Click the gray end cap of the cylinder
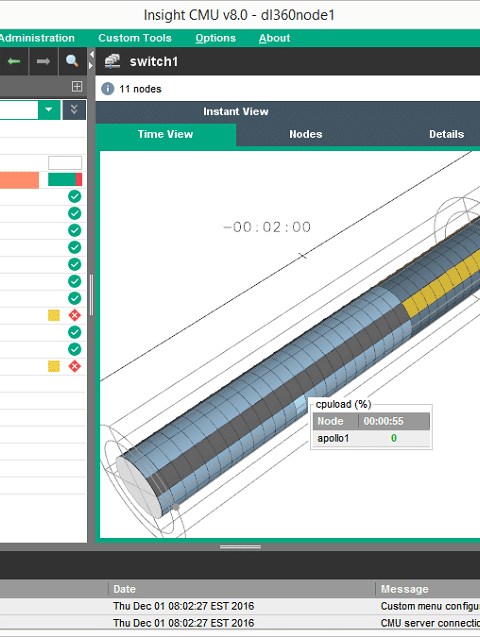This screenshot has height=637, width=480. pos(138,485)
